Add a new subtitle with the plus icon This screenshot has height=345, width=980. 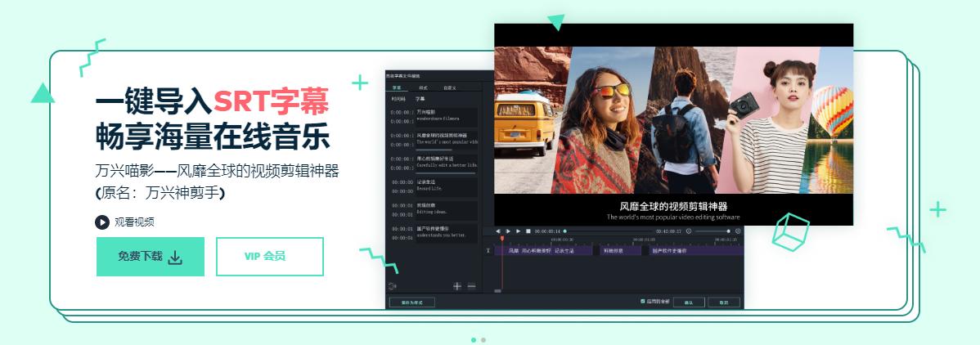click(x=457, y=286)
